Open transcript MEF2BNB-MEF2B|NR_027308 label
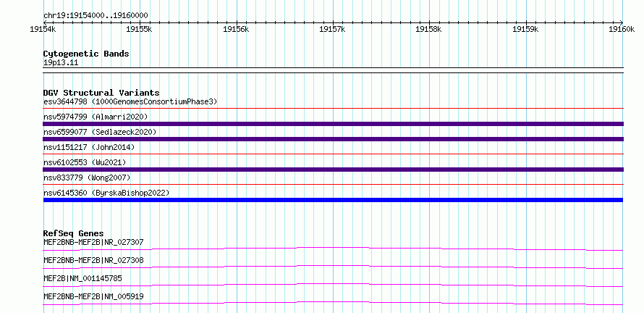Image resolution: width=644 pixels, height=313 pixels. tap(93, 260)
